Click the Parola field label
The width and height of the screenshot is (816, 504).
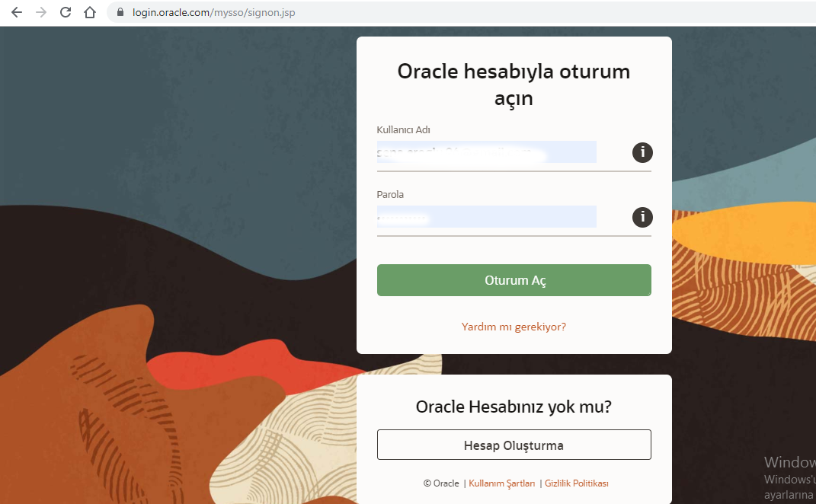coord(389,194)
